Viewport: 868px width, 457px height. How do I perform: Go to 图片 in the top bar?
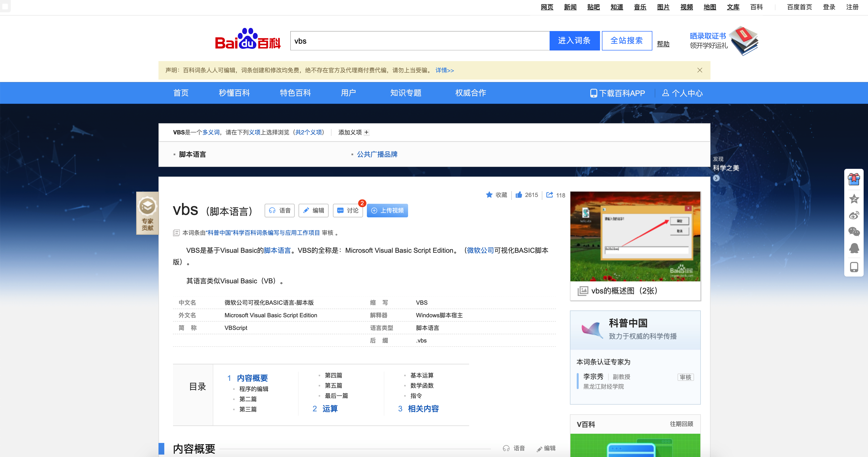click(663, 7)
